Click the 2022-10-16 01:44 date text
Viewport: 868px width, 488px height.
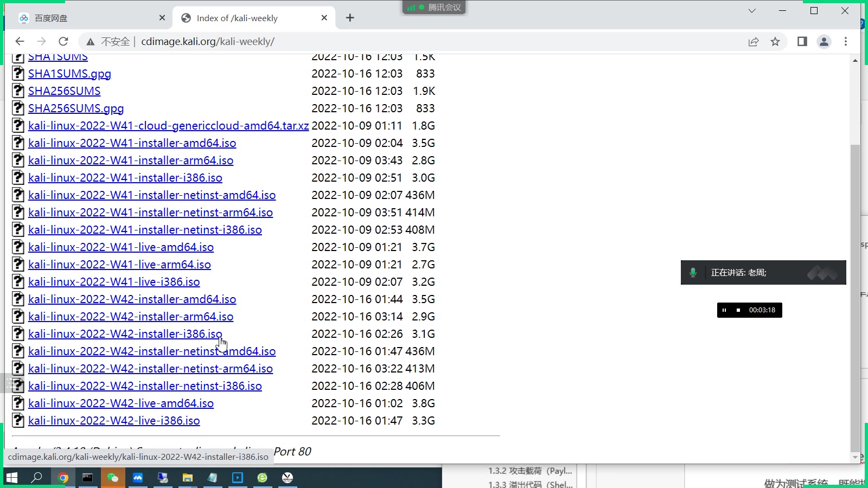[x=357, y=299]
